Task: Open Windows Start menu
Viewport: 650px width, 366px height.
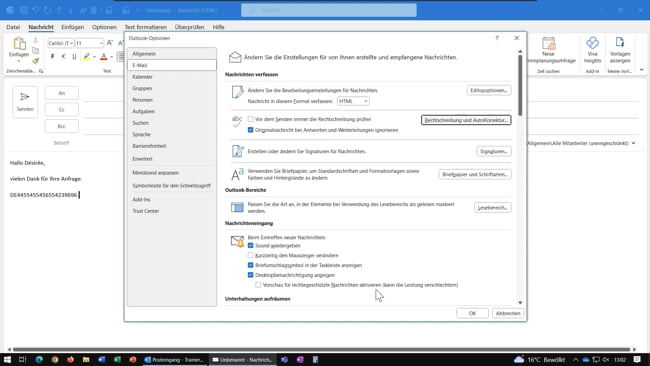Action: (x=7, y=359)
